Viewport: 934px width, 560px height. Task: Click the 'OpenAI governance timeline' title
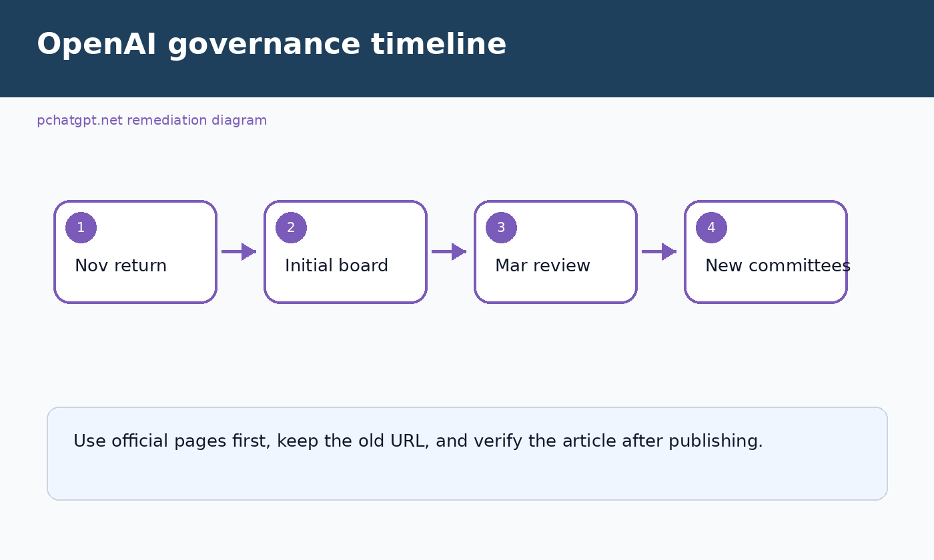(272, 45)
